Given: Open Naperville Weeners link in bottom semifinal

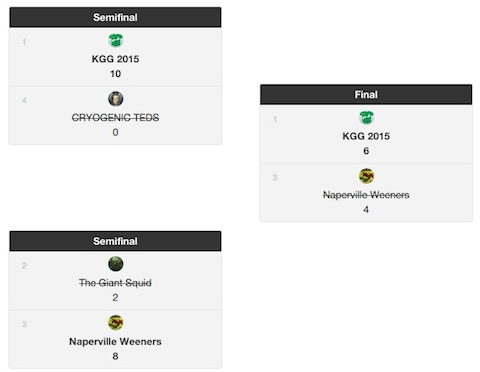Looking at the screenshot, I should (115, 342).
